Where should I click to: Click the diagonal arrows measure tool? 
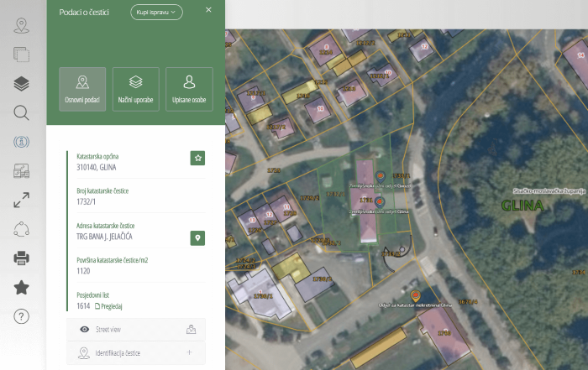coord(21,200)
